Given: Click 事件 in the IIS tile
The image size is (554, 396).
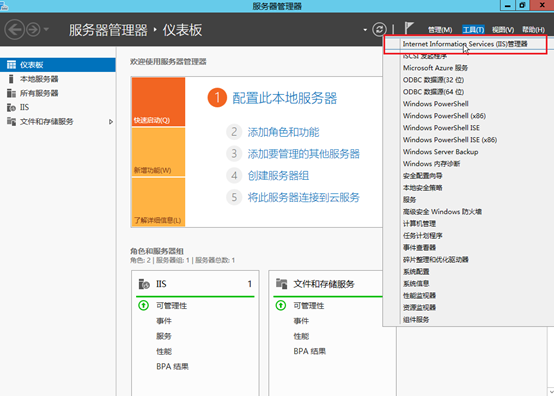Looking at the screenshot, I should tap(164, 321).
